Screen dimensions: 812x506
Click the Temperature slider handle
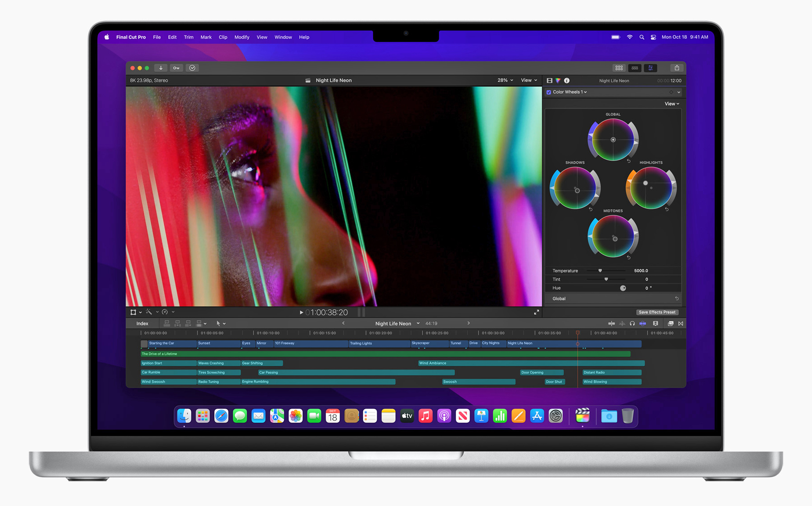click(x=600, y=271)
